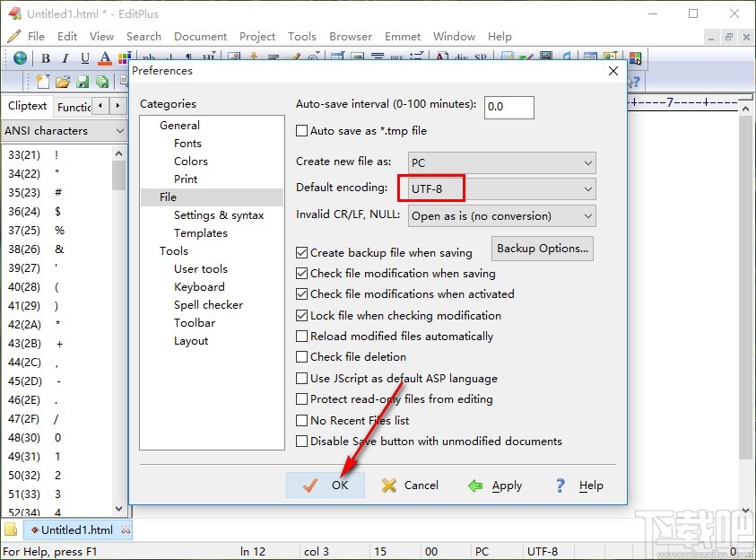
Task: Click the Save floppy disk icon
Action: pos(83,82)
